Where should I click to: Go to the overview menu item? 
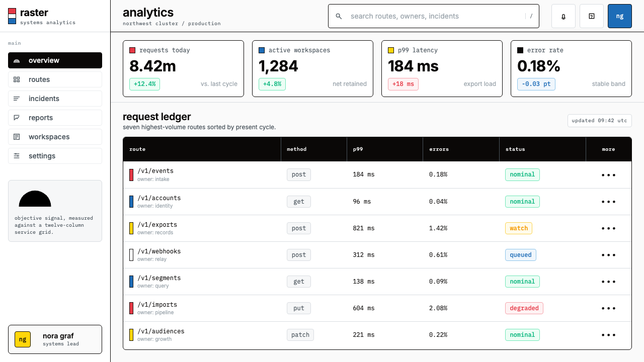55,60
